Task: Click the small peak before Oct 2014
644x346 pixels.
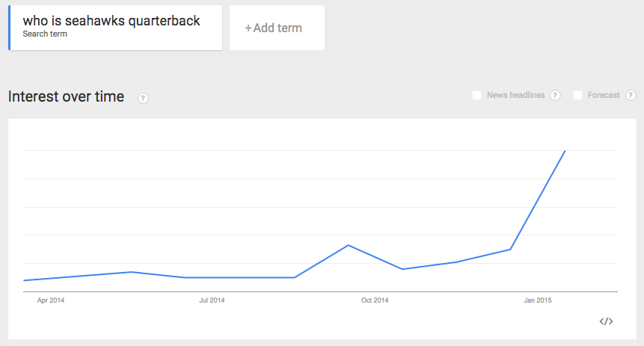Action: (x=349, y=245)
